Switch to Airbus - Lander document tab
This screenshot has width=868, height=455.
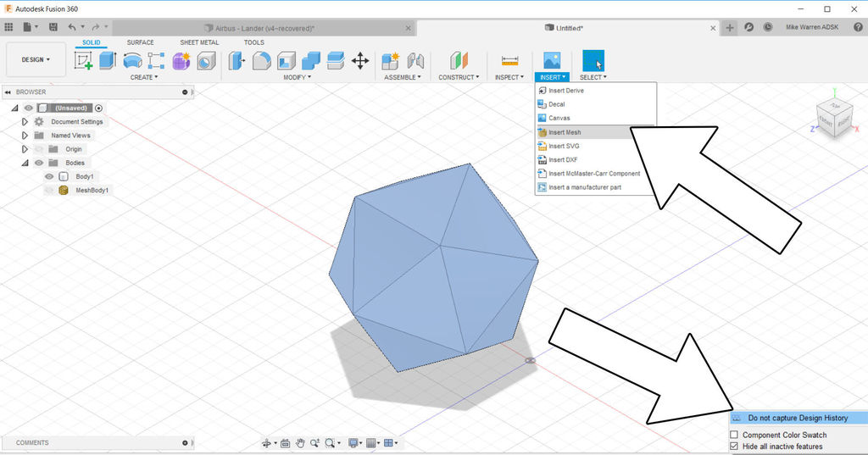tap(264, 28)
